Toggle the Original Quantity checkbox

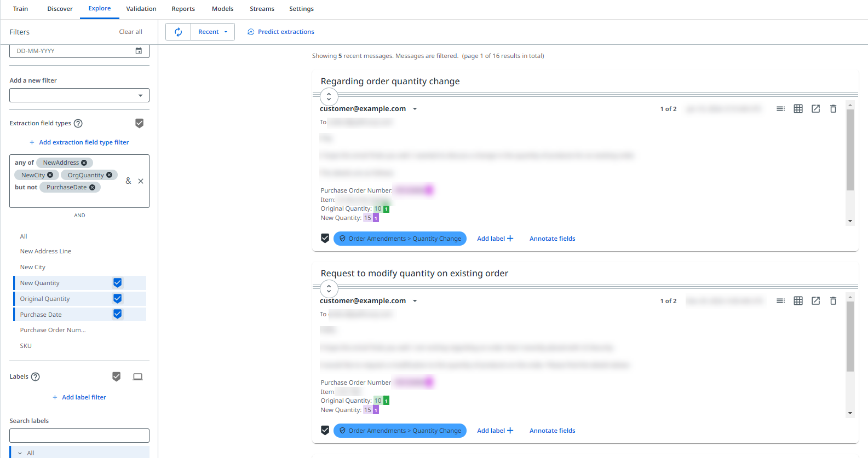(x=117, y=299)
